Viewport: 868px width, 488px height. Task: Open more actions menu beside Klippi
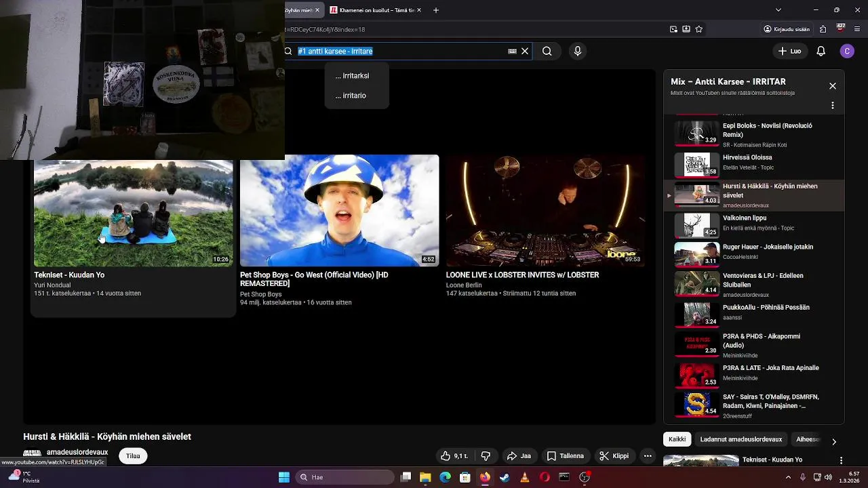648,456
